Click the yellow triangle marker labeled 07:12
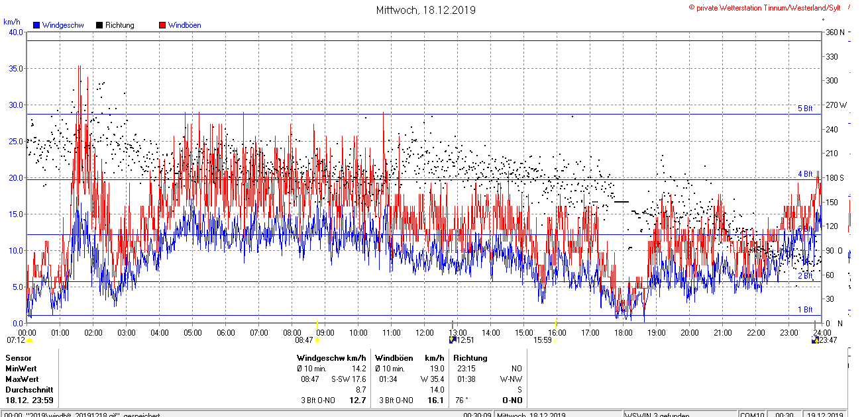The height and width of the screenshot is (417, 868). [x=29, y=340]
